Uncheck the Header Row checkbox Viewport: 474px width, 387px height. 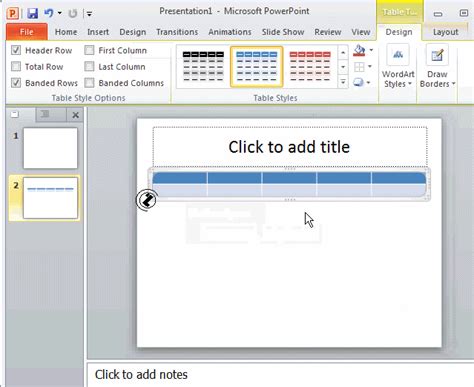[x=16, y=50]
